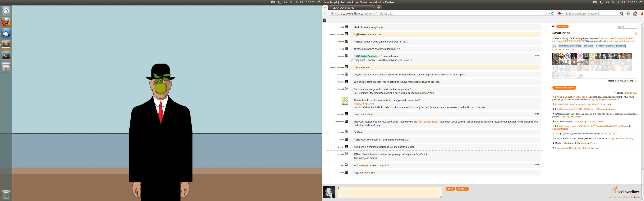Focus the chat sidebar search field
This screenshot has width=644, height=201.
pyautogui.click(x=627, y=27)
